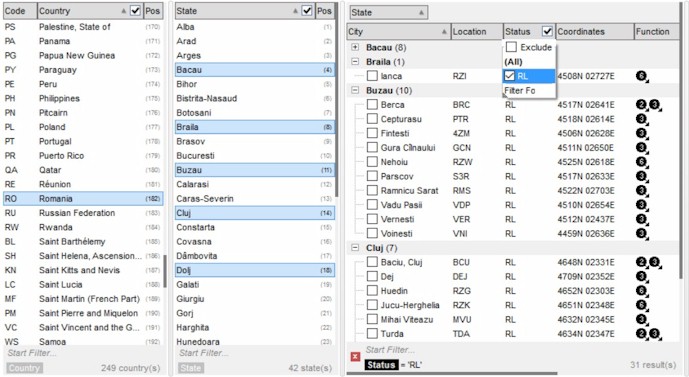
Task: Click the Pos header in the Country list
Action: [153, 11]
